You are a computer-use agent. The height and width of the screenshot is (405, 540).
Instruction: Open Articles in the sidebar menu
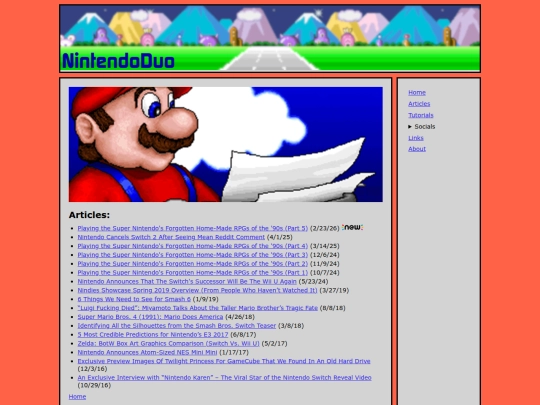419,104
